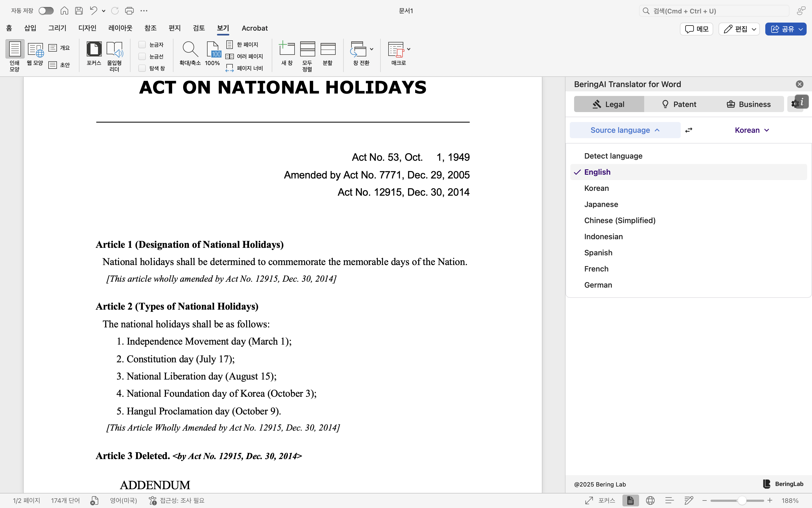Split the document window (분할)
Viewport: 812px width, 508px height.
pos(328,54)
